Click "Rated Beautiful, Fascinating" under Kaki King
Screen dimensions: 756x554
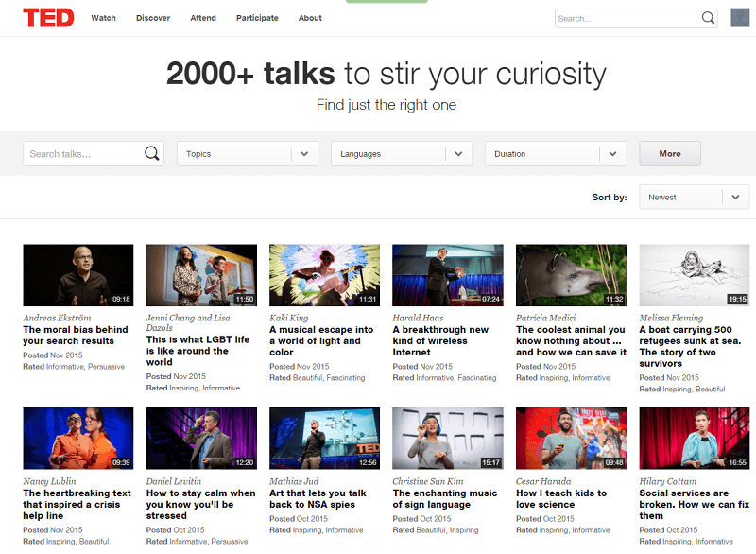318,377
